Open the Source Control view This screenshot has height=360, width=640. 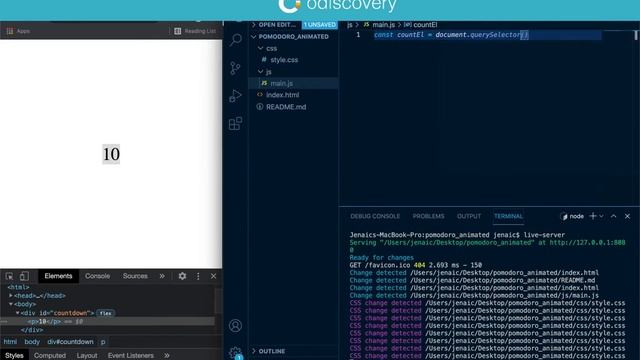[x=235, y=68]
